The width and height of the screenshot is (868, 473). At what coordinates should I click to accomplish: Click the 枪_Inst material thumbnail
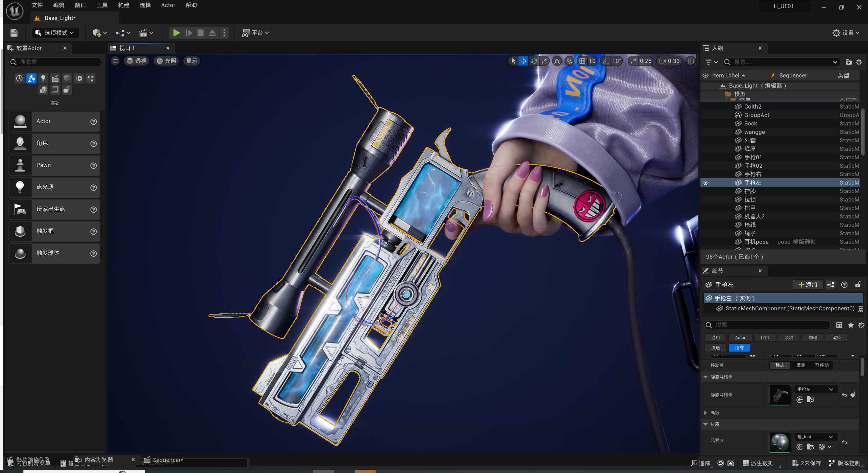(x=779, y=443)
